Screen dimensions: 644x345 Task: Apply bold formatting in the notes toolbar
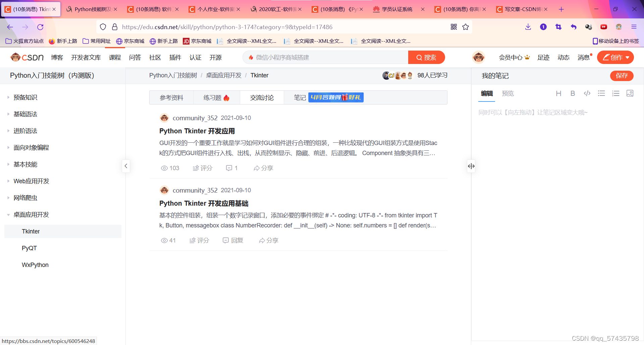click(x=573, y=93)
